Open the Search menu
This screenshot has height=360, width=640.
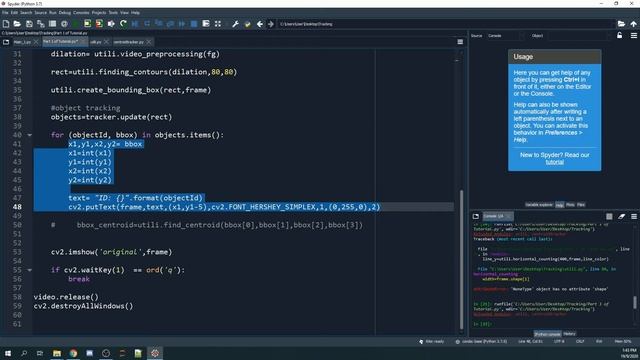click(26, 13)
